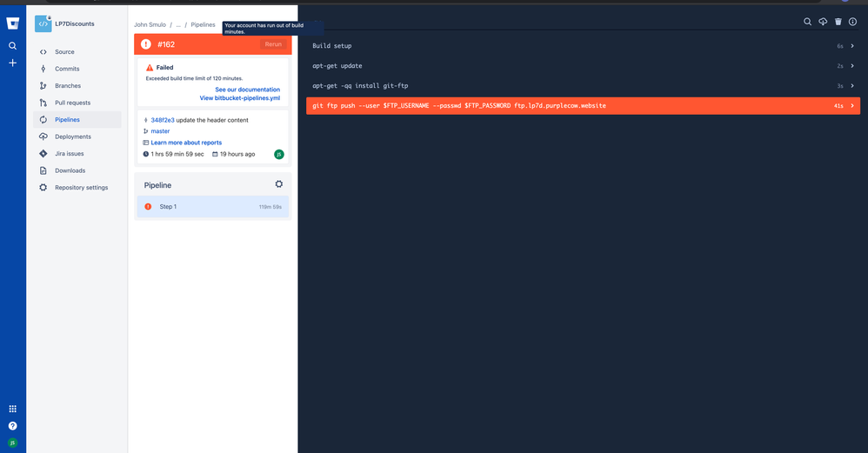Open Source in the repository menu
Screen dimensions: 868x453
click(x=64, y=52)
